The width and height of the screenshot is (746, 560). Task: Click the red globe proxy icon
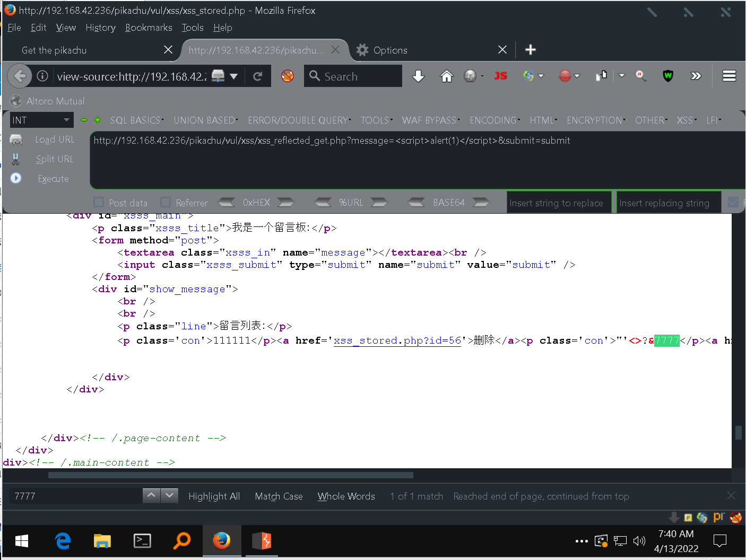(565, 76)
